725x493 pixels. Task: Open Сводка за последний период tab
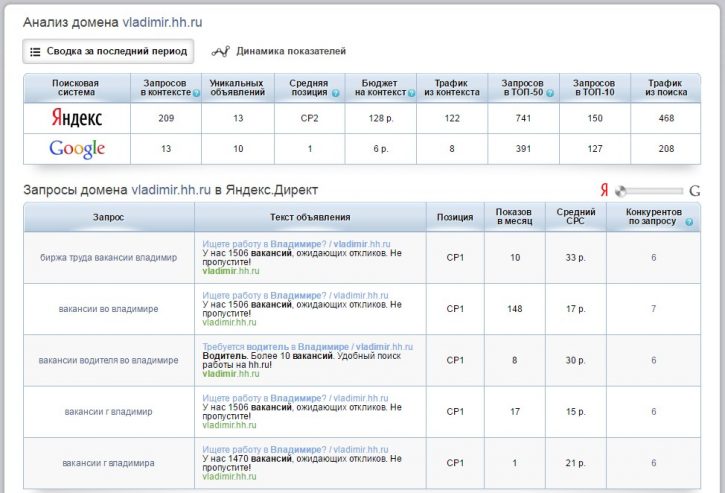108,51
